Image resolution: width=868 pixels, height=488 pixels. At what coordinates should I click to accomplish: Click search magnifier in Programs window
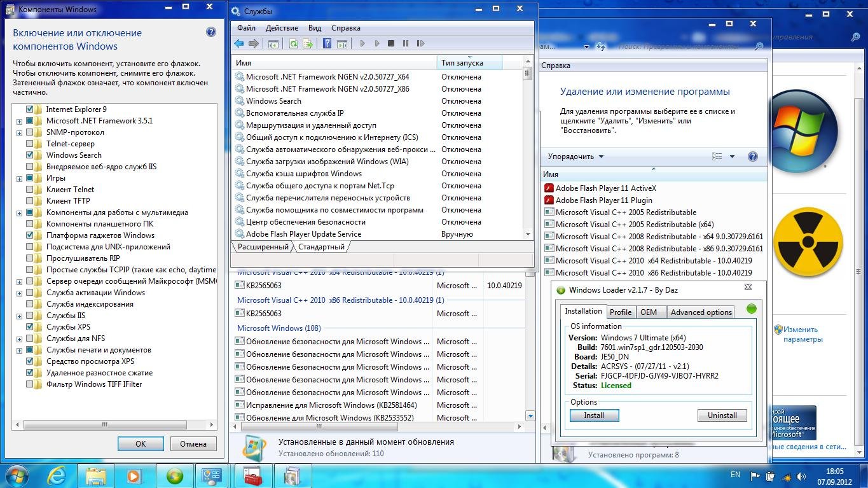759,46
